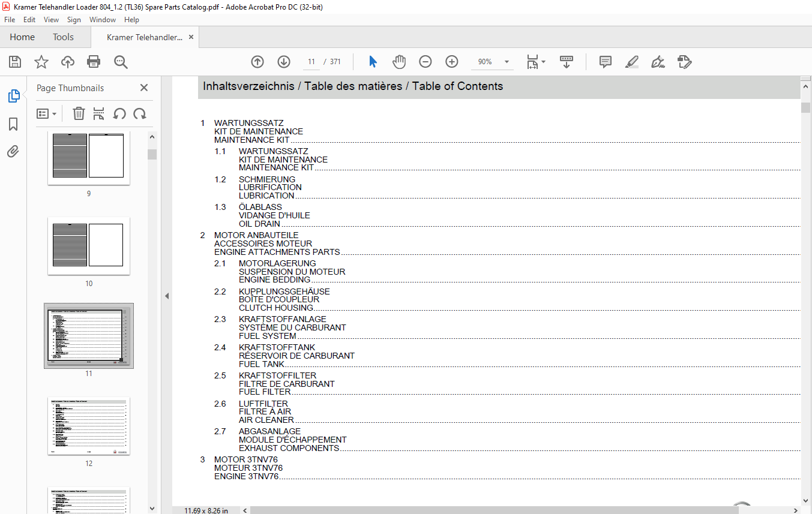Screen dimensions: 812x514
Task: Click the insert page break icon in thumbnails
Action: pyautogui.click(x=99, y=113)
